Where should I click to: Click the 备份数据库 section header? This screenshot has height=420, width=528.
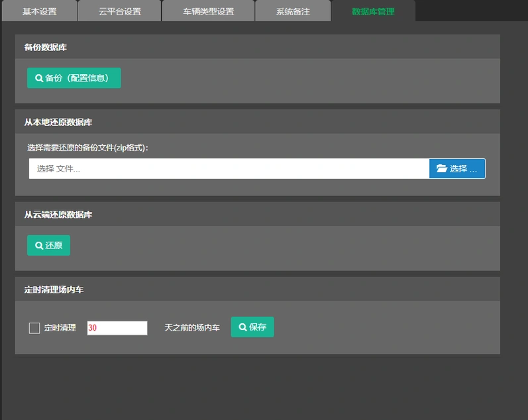(258, 47)
